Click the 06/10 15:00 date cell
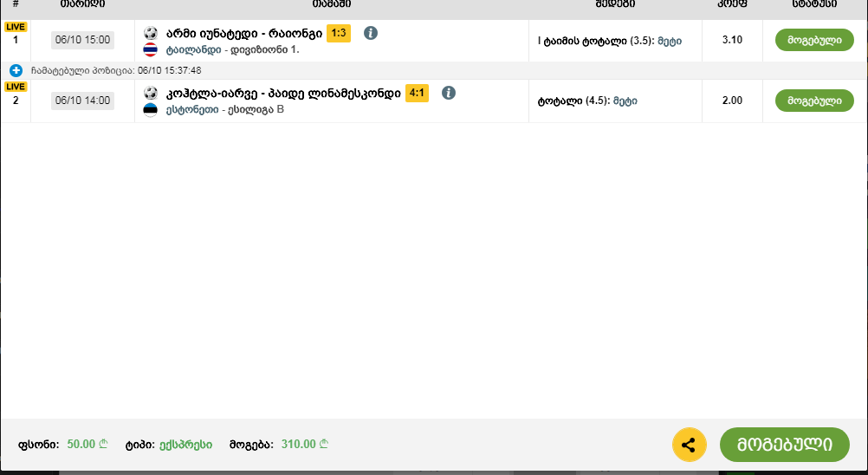The height and width of the screenshot is (475, 868). 82,40
